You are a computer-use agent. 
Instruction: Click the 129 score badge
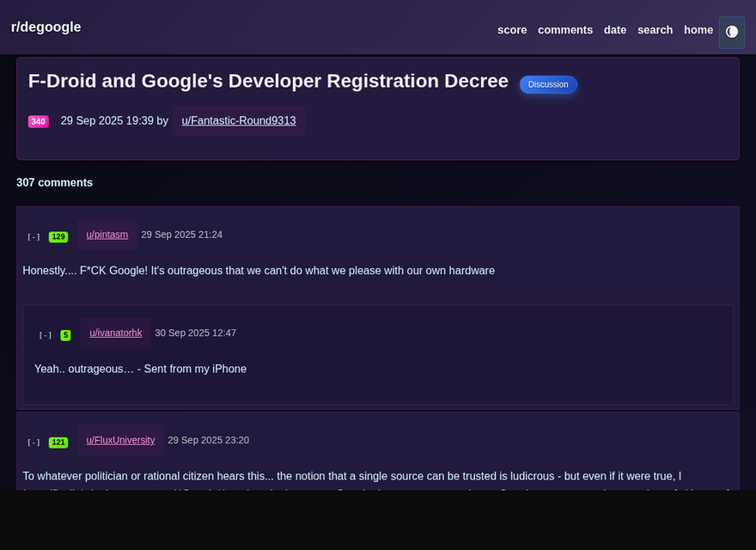click(58, 237)
